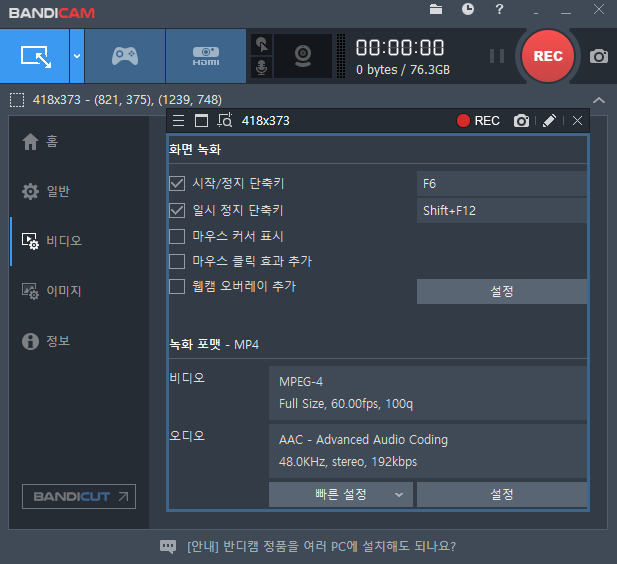Uncheck 일시 정지 단축키 checkbox

(x=177, y=211)
